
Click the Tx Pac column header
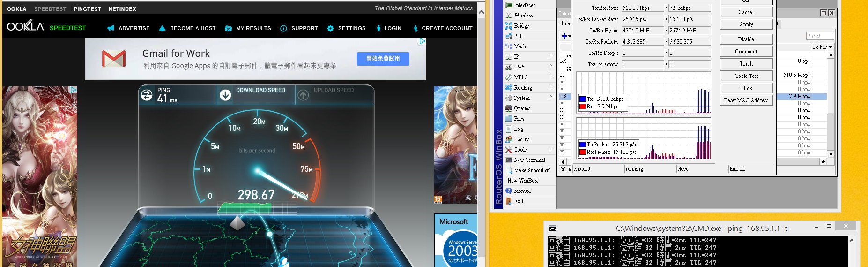(819, 47)
